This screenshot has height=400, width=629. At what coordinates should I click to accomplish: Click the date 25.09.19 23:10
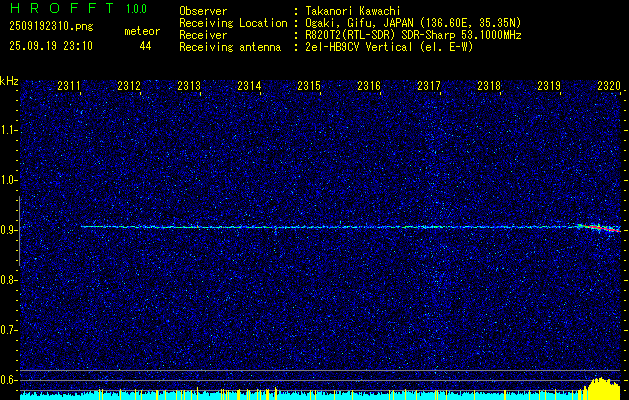click(x=51, y=46)
